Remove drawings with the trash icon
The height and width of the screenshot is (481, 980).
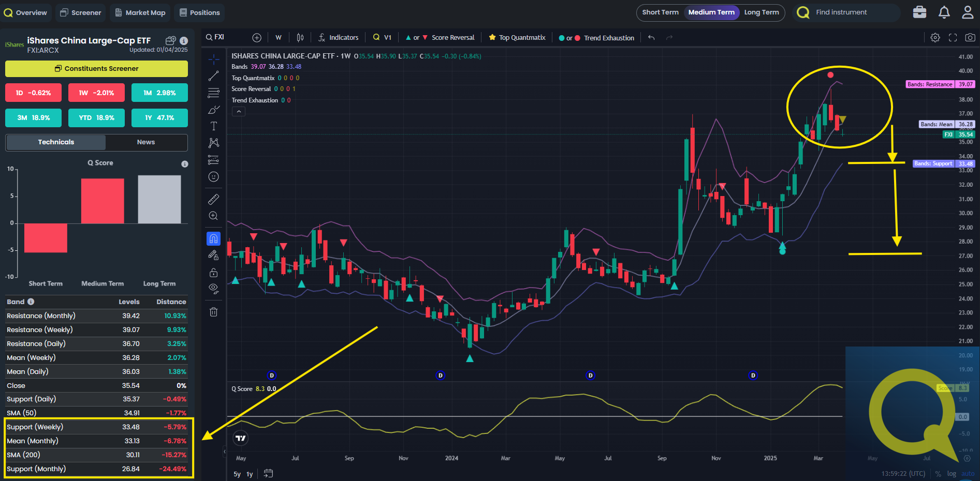[x=213, y=312]
